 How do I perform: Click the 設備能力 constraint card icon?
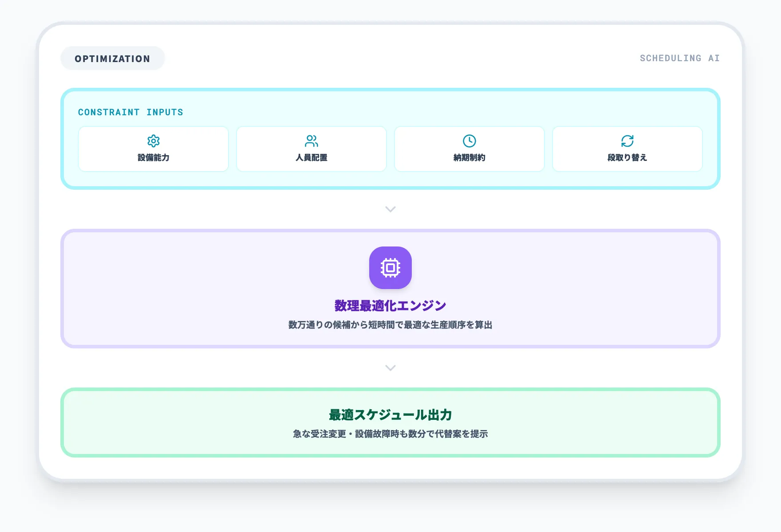pos(153,141)
